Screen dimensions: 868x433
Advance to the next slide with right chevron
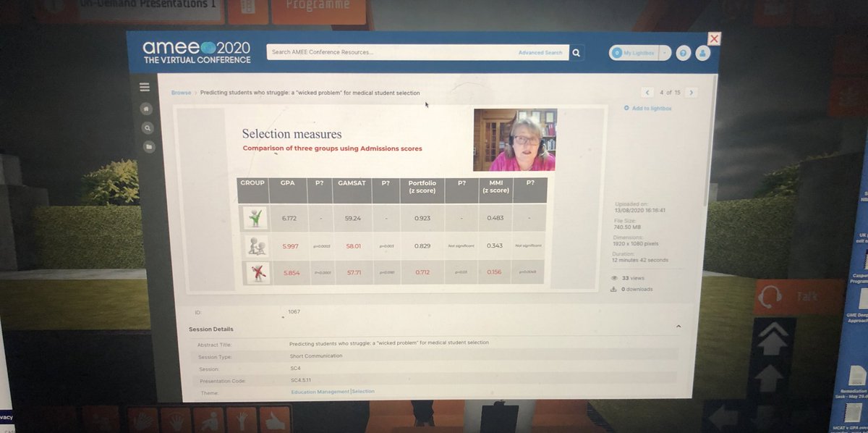(692, 93)
